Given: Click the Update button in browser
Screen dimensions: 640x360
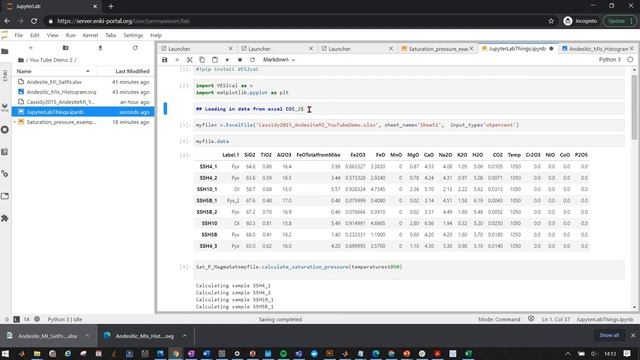Looking at the screenshot, I should click(x=619, y=21).
